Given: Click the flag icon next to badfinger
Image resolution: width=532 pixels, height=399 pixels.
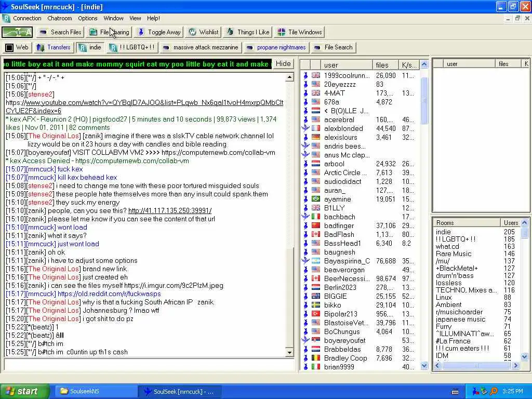Looking at the screenshot, I should tap(316, 225).
